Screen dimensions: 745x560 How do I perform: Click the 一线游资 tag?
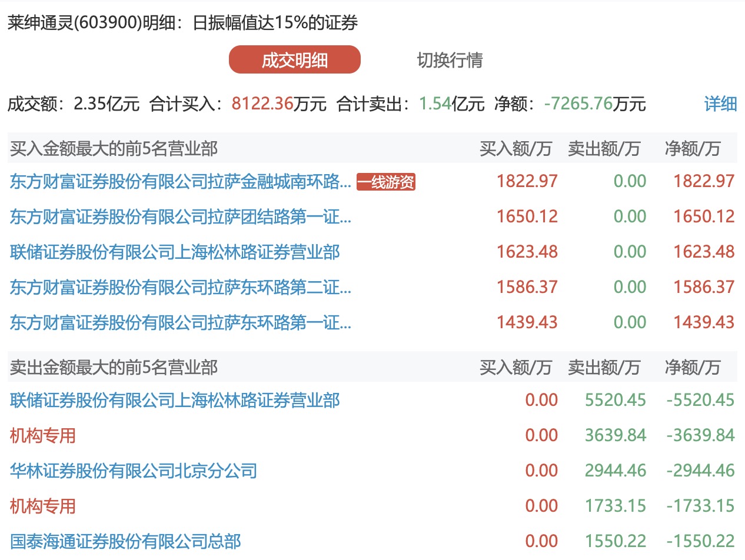[x=386, y=182]
